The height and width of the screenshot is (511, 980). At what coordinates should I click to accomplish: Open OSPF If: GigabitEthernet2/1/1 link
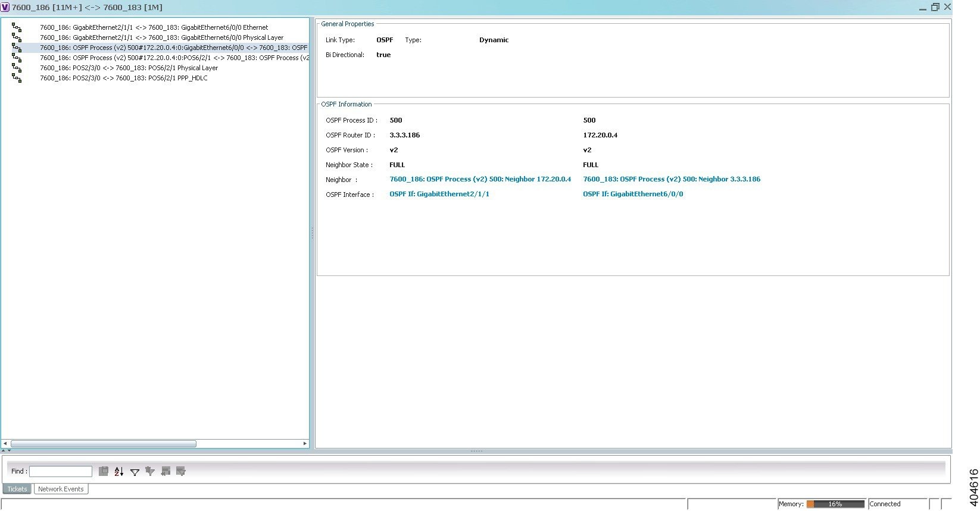[x=439, y=194]
